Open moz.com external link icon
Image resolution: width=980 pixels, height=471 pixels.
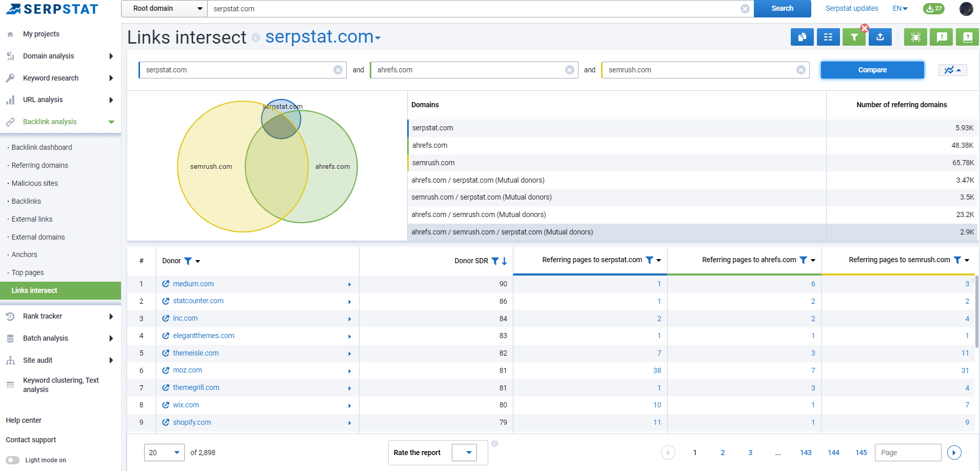[166, 370]
